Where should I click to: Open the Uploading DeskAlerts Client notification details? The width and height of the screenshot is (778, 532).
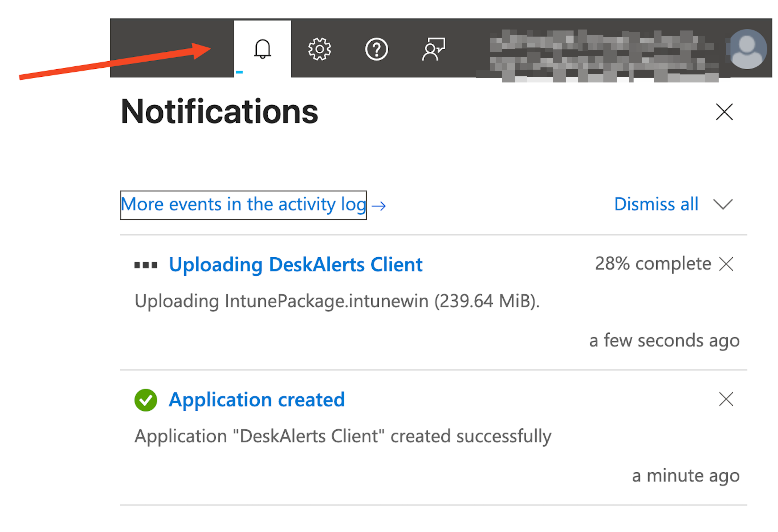(296, 264)
